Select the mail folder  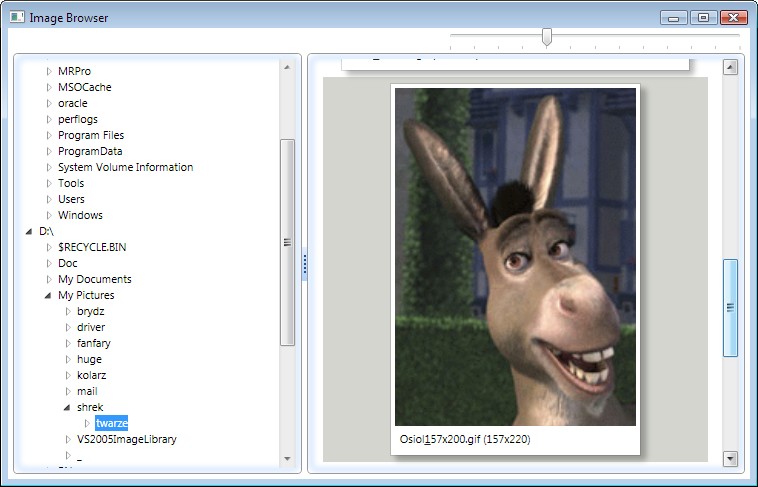[x=87, y=391]
